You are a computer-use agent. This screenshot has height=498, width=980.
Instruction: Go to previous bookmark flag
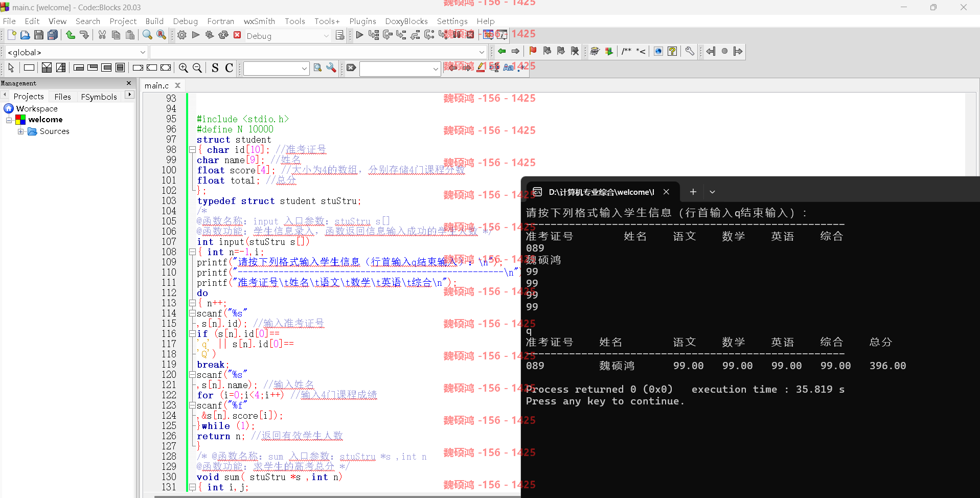pos(547,51)
